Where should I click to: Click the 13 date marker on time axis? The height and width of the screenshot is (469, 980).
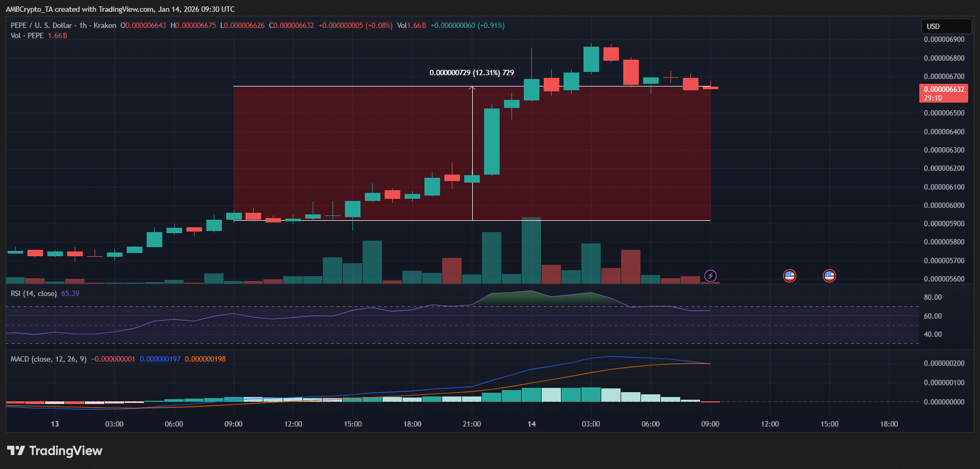point(55,424)
